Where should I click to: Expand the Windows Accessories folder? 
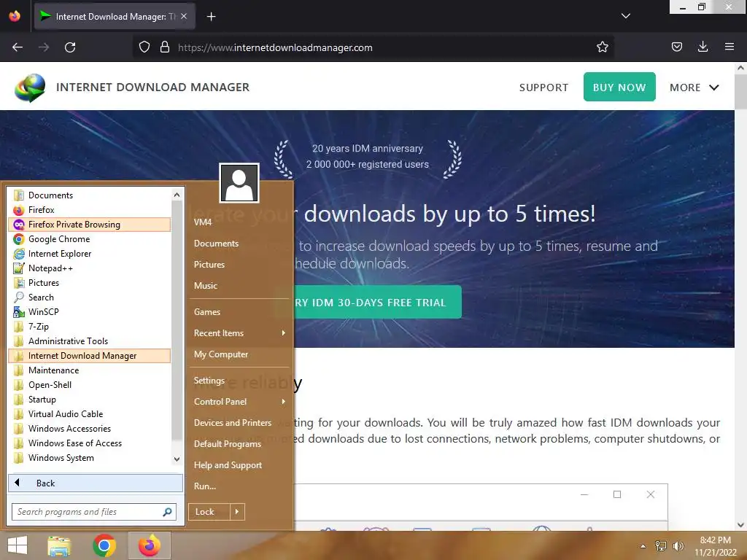click(x=89, y=429)
